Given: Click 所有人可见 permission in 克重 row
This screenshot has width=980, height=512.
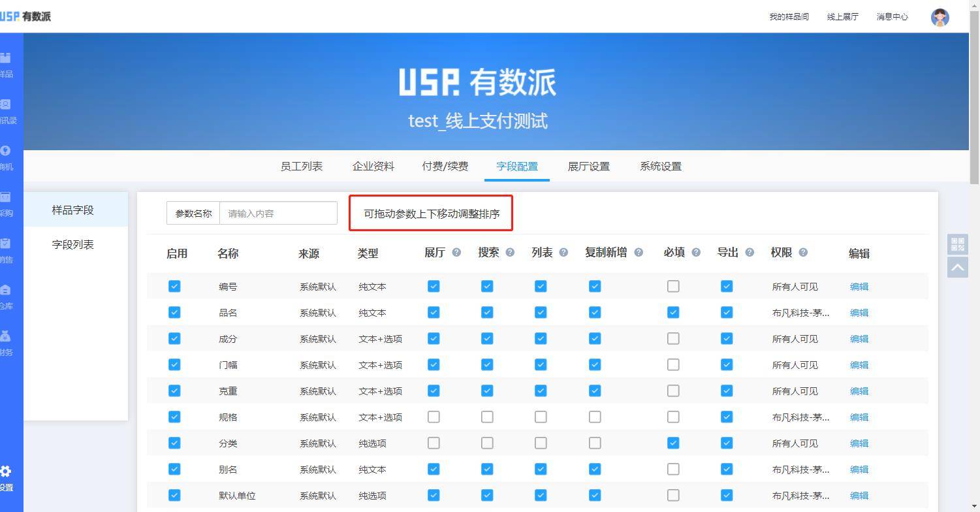Looking at the screenshot, I should (x=795, y=391).
